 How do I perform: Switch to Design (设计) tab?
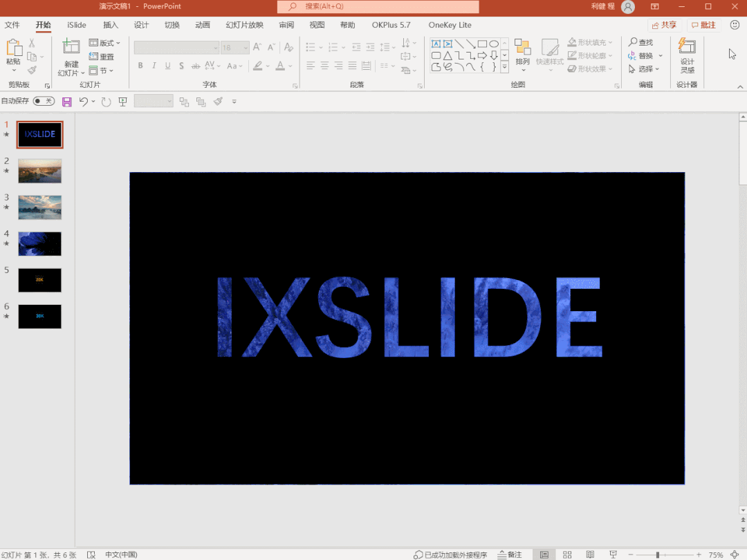(141, 25)
